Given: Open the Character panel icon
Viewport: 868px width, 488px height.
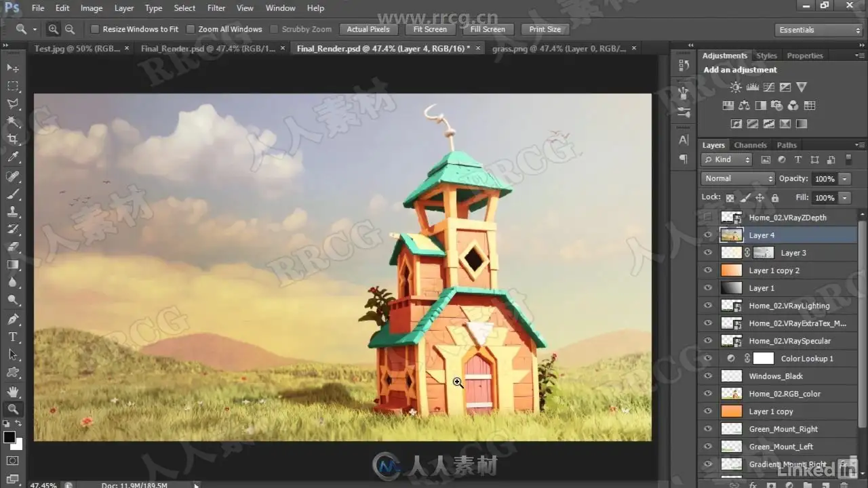Looking at the screenshot, I should (684, 140).
